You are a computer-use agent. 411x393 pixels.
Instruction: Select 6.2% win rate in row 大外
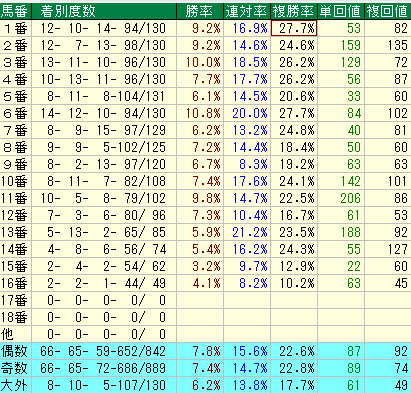(200, 385)
